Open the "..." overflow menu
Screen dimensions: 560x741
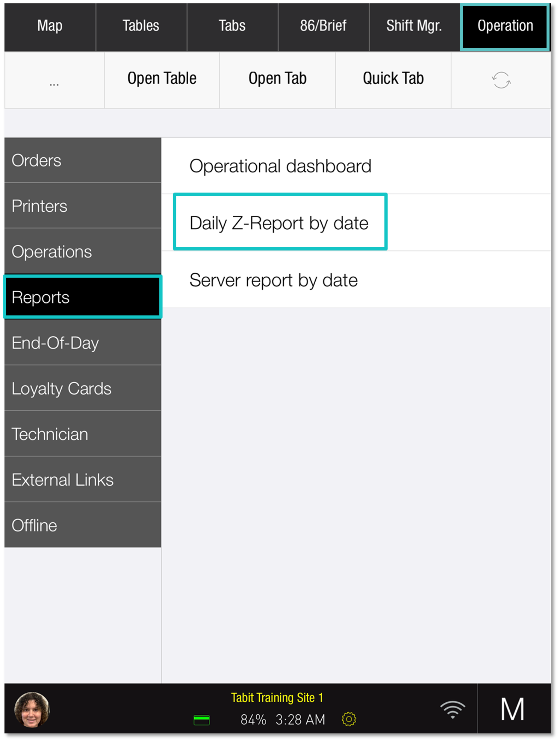pos(54,81)
